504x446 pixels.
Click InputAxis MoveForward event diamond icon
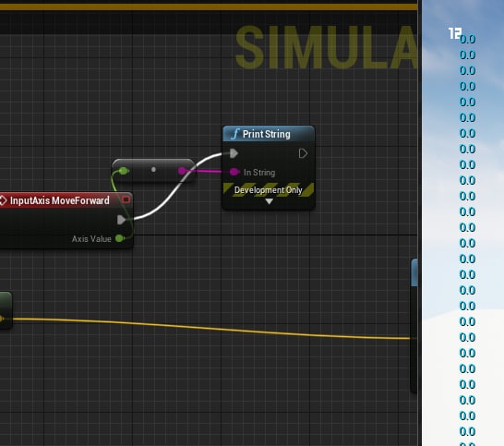coord(3,200)
